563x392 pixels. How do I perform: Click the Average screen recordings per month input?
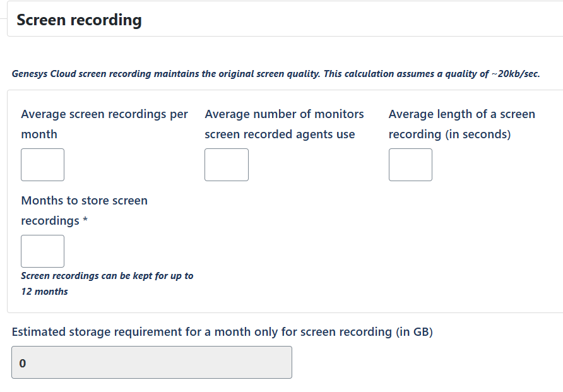click(43, 165)
